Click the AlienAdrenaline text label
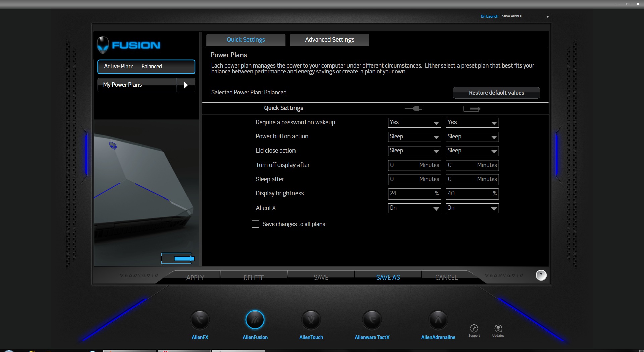Screen dimensions: 644x352 [x=438, y=337]
